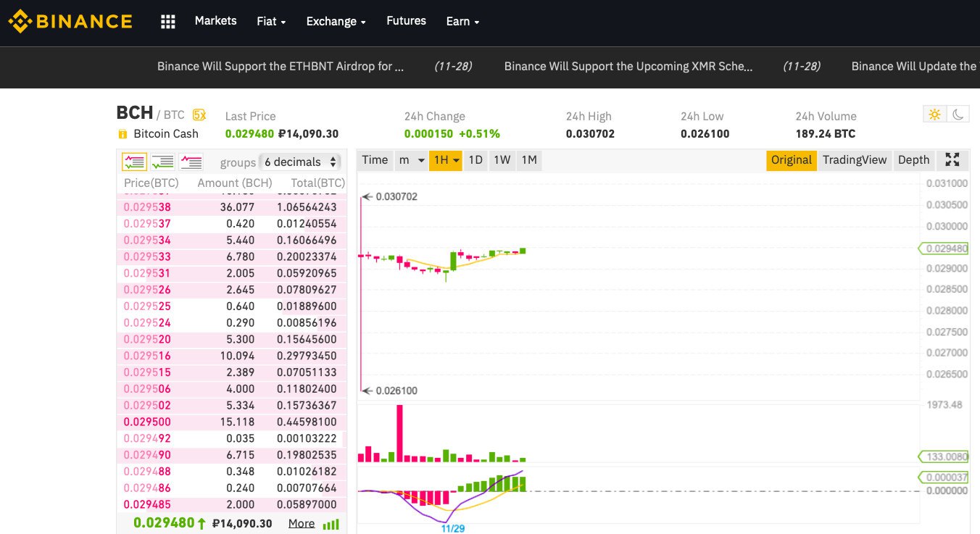Click amount 36.077 in order book
980x534 pixels.
237,207
